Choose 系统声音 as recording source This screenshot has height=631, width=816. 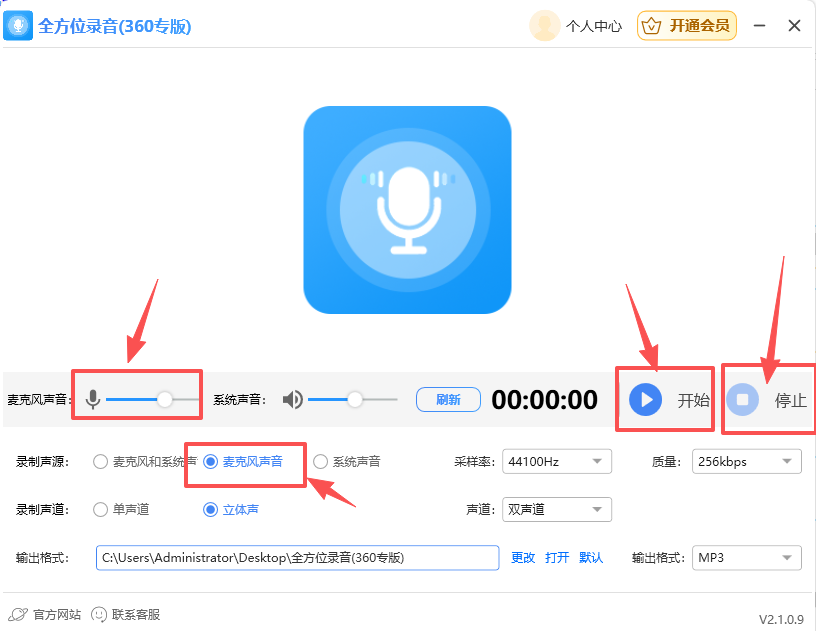coord(320,461)
